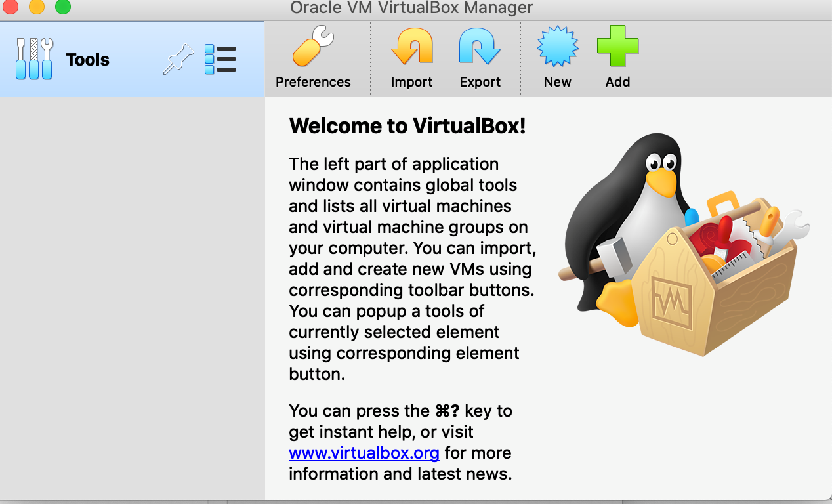Click the Export appliance arrow icon
The height and width of the screenshot is (504, 832).
(480, 47)
